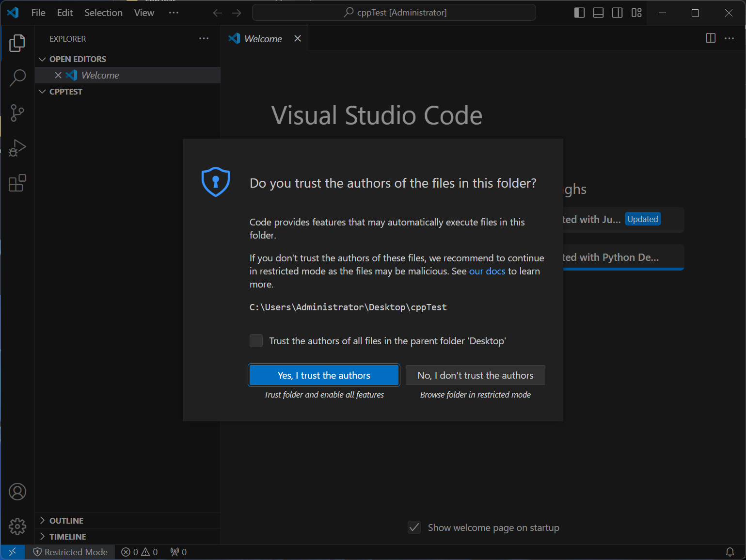Click the cppTest command center search box

tap(394, 13)
